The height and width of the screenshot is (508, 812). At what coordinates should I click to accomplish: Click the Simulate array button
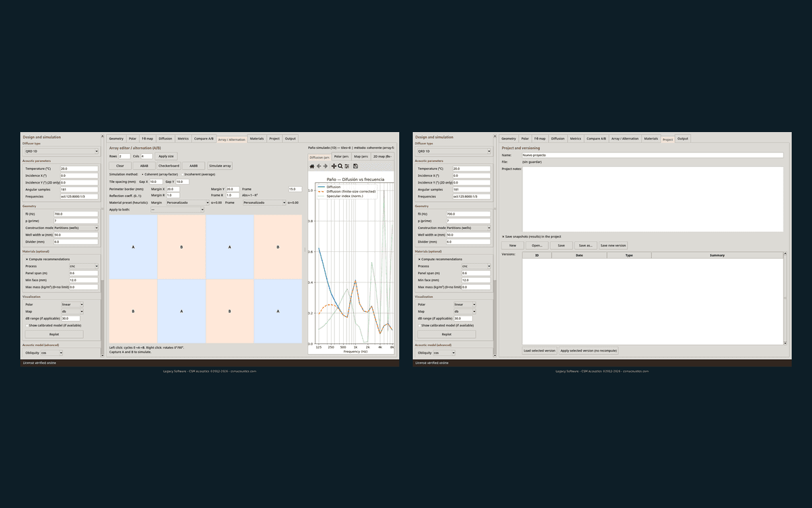pos(220,165)
